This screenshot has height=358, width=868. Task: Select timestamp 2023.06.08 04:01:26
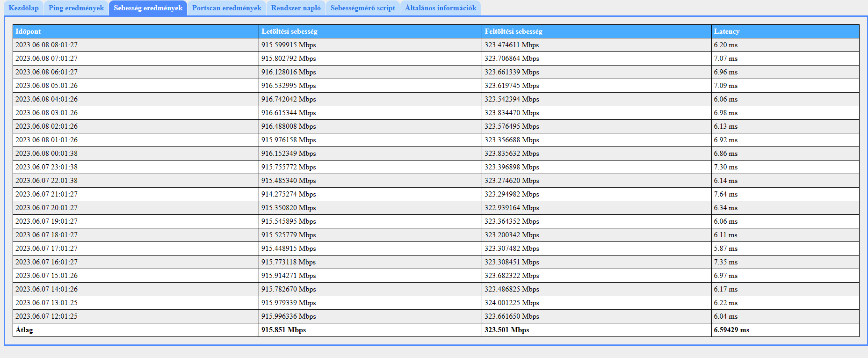47,99
